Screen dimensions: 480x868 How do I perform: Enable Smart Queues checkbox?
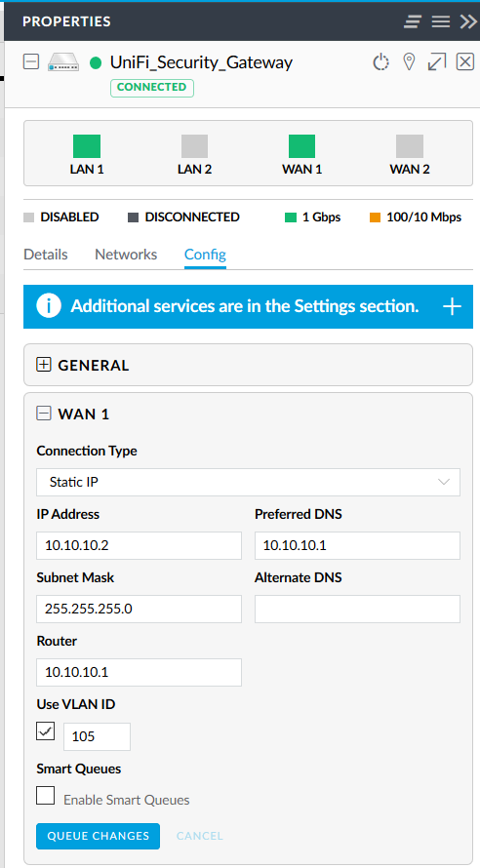pyautogui.click(x=46, y=796)
